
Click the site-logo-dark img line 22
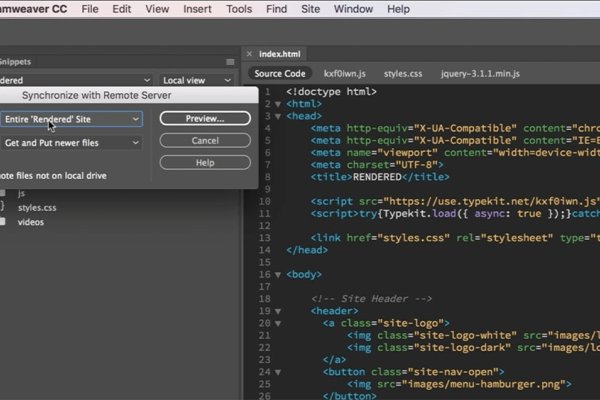pos(473,348)
